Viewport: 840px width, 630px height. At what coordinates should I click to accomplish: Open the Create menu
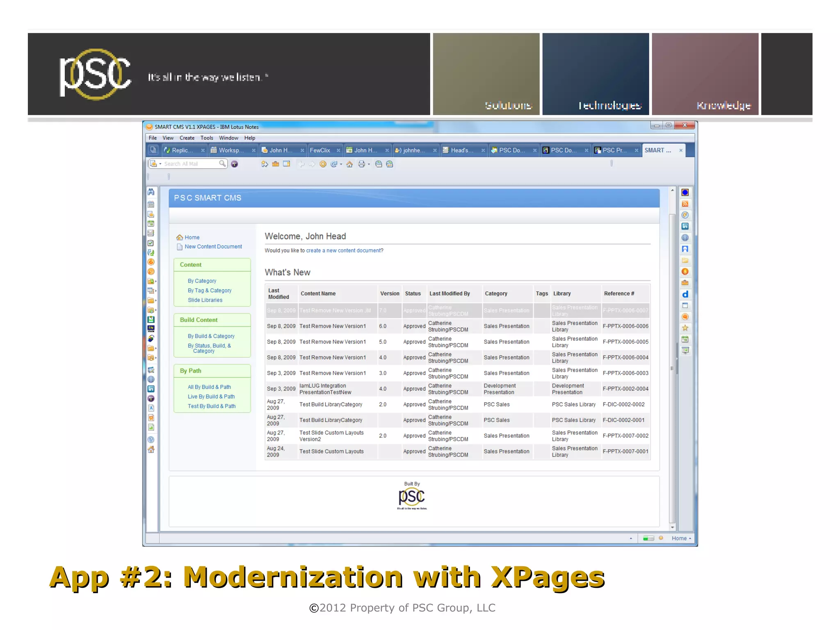point(187,138)
